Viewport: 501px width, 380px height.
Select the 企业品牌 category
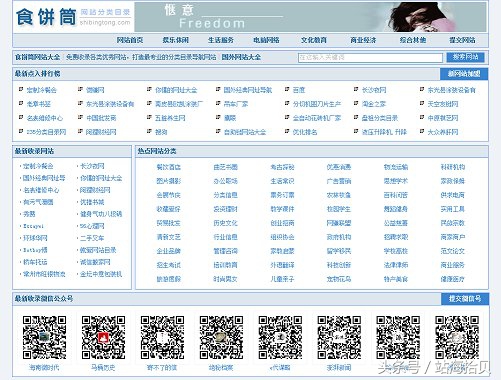pyautogui.click(x=169, y=251)
